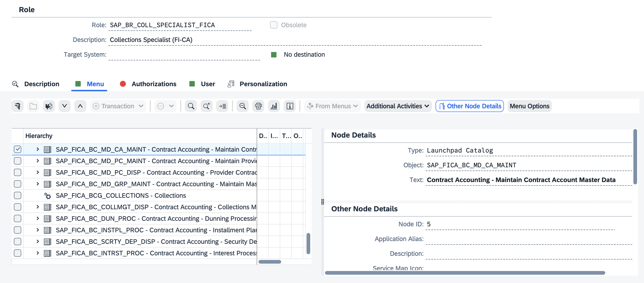Click the zoom-out magnifier icon
This screenshot has height=283, width=644.
pyautogui.click(x=243, y=106)
